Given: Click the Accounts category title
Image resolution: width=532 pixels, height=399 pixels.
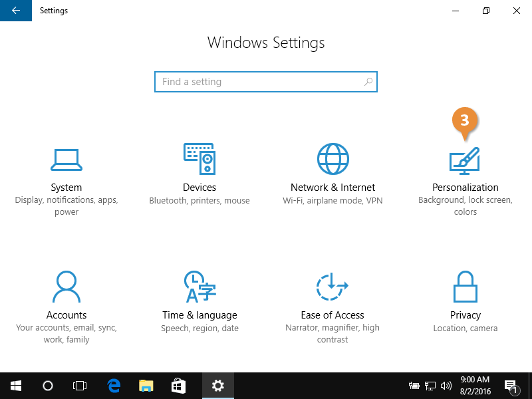Looking at the screenshot, I should pos(66,315).
